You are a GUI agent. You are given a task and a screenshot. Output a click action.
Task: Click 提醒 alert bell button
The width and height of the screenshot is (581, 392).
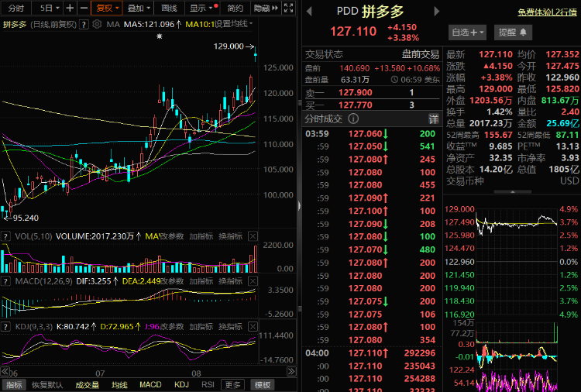(513, 33)
